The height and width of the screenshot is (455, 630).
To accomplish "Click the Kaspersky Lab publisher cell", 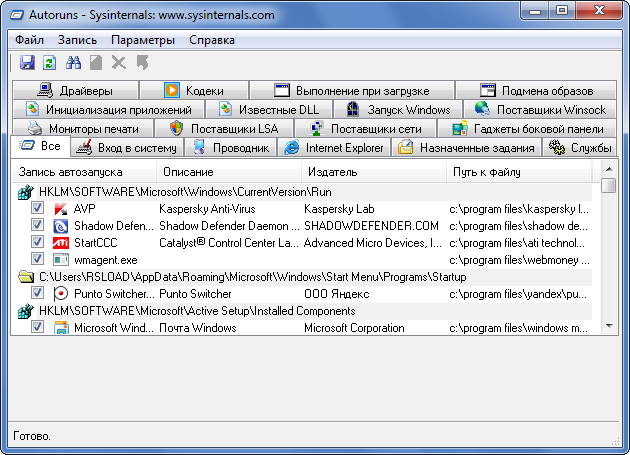I will click(x=339, y=209).
